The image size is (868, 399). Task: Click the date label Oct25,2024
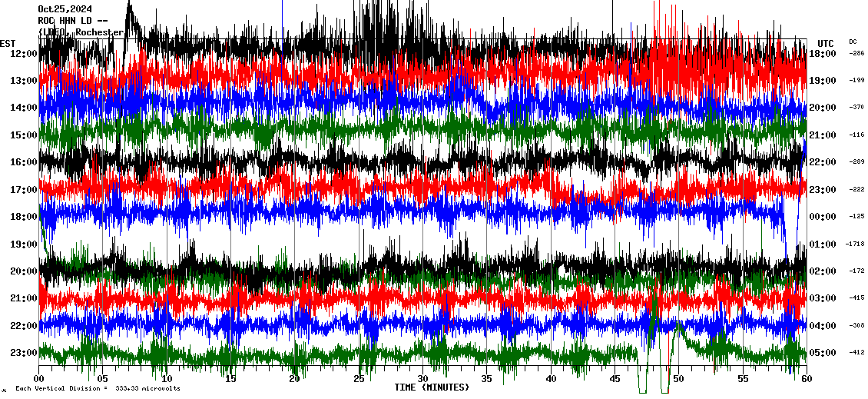(65, 9)
